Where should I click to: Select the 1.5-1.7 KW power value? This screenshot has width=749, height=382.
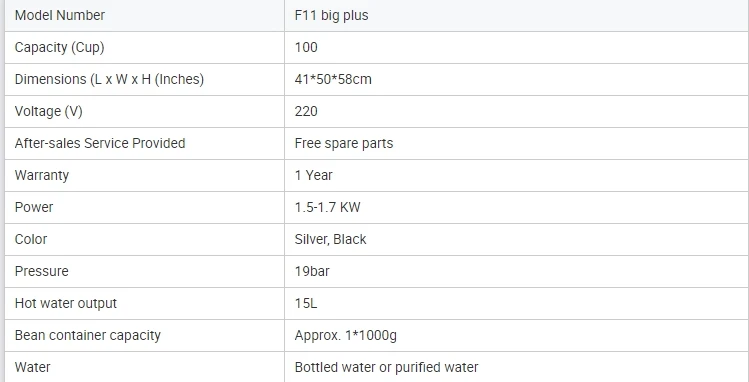tap(328, 207)
